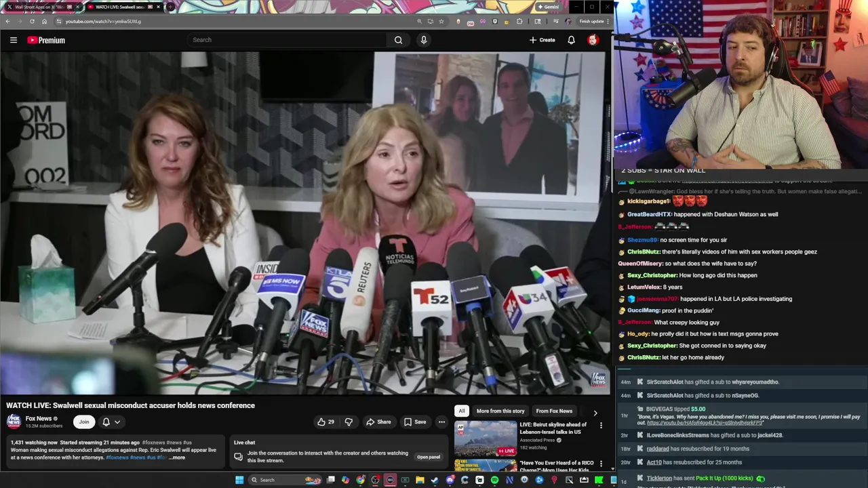The width and height of the screenshot is (868, 488).
Task: Click chat username Sexy_Christopher asking how long ago
Action: (x=652, y=275)
